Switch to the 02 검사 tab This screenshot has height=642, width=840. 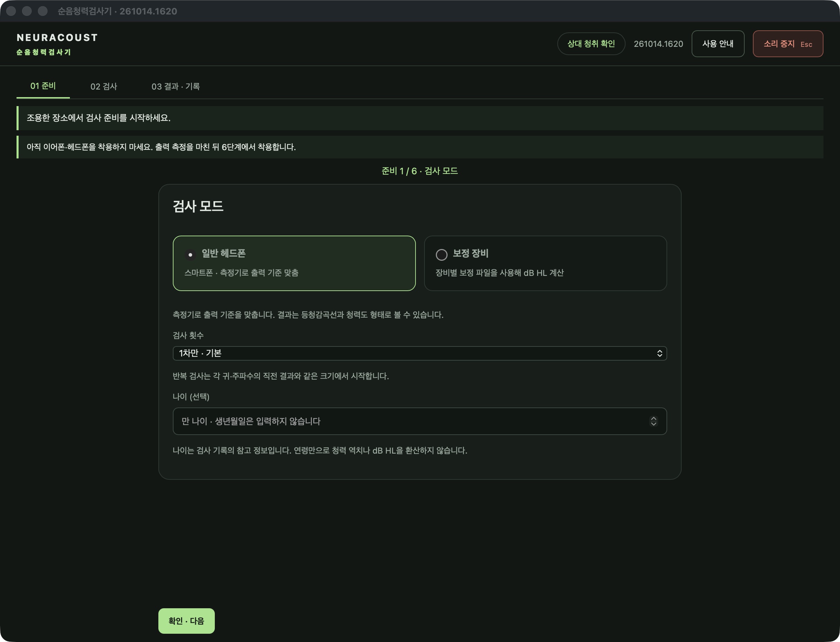(104, 86)
